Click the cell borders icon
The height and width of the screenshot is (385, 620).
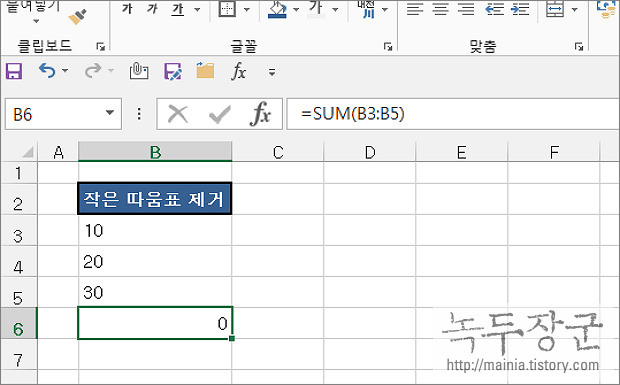(x=227, y=9)
